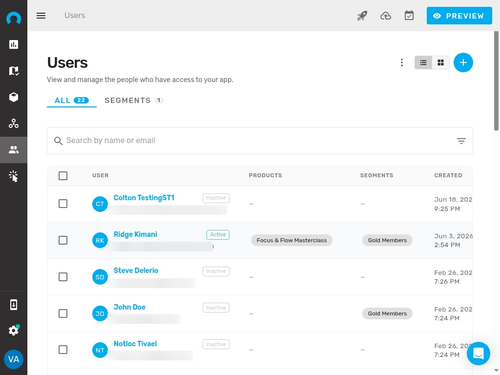Image resolution: width=500 pixels, height=375 pixels.
Task: Open the mobile install sidebar icon
Action: pyautogui.click(x=14, y=305)
